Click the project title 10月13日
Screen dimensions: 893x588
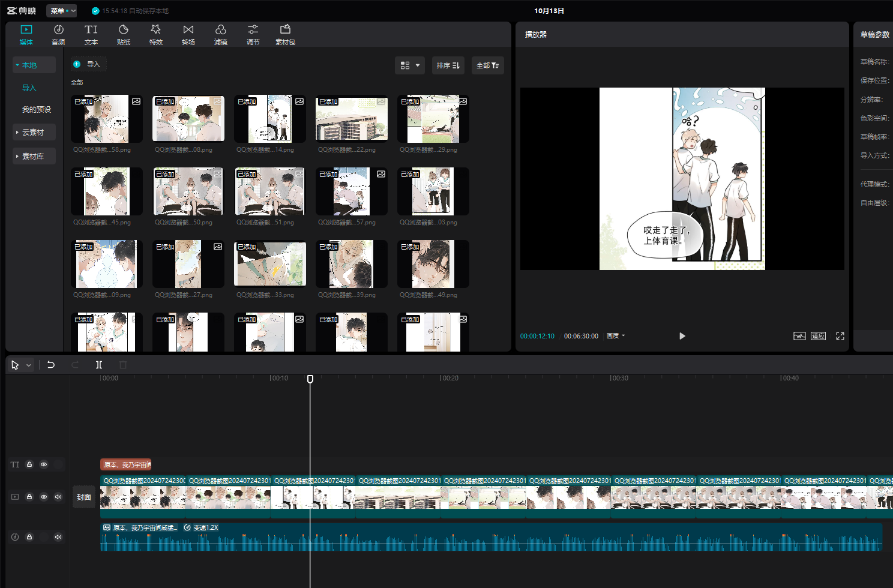point(549,11)
